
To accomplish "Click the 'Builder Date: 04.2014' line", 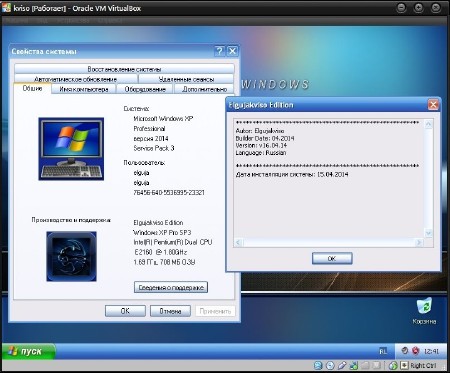I will coord(265,138).
